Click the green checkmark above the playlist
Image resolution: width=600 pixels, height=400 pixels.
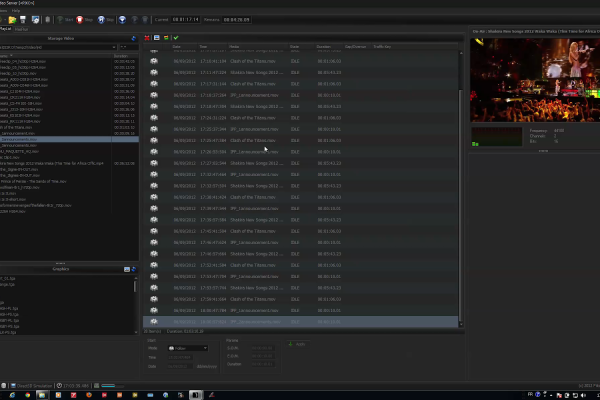pyautogui.click(x=176, y=37)
